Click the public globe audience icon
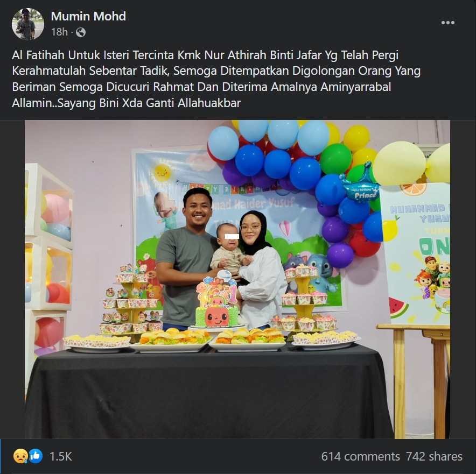Screen dimensions: 476x474 tap(80, 32)
